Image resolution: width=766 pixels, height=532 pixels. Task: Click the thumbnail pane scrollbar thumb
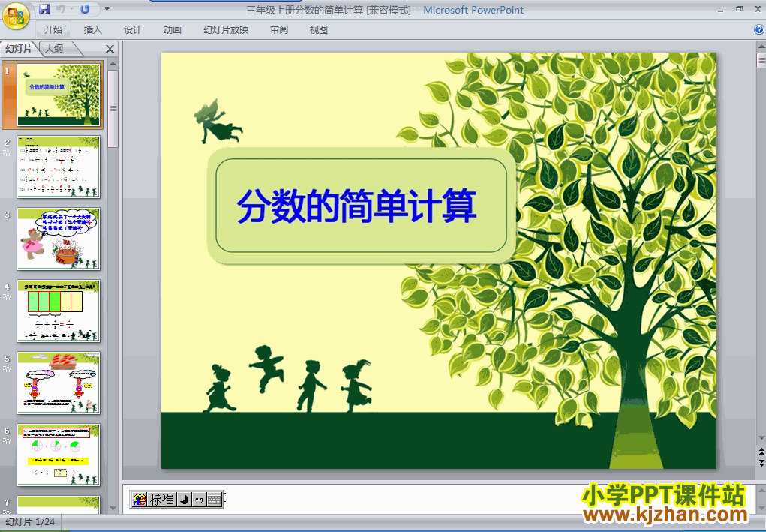click(113, 109)
